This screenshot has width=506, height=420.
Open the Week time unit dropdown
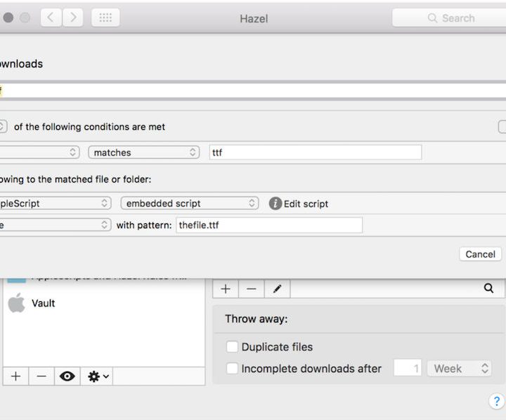(459, 368)
